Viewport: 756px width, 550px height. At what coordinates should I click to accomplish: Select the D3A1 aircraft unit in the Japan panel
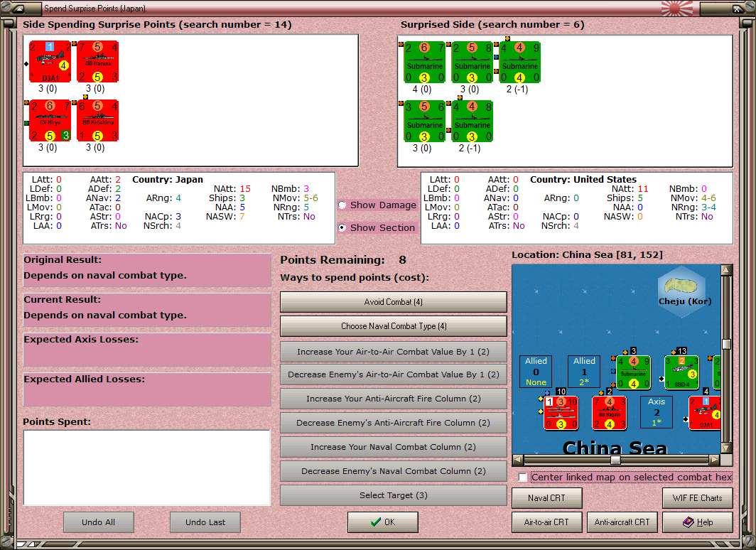[50, 62]
